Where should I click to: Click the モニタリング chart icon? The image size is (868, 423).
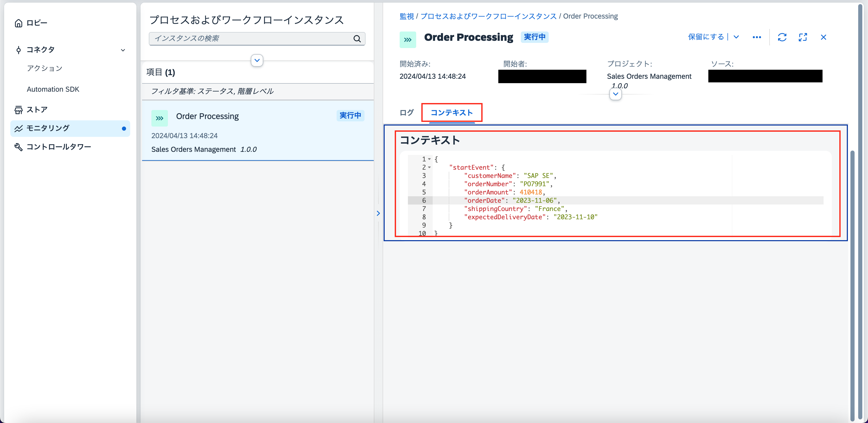coord(19,128)
